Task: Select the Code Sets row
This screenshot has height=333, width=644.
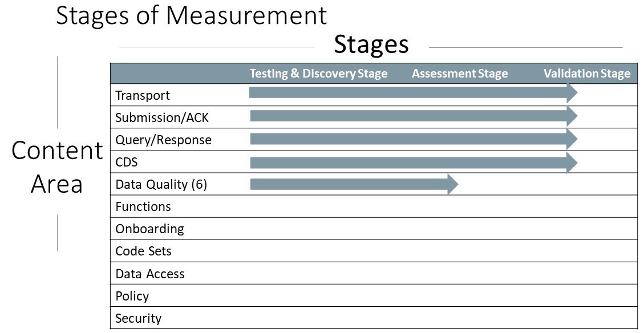Action: click(374, 250)
